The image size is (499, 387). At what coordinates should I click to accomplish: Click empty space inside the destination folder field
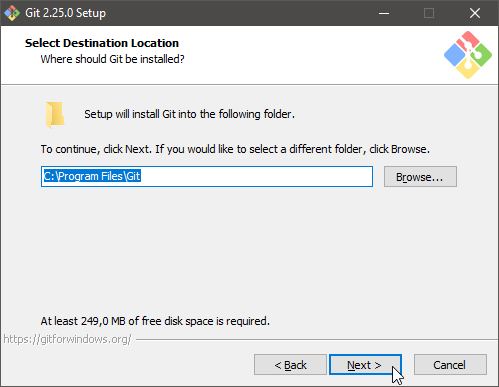point(257,176)
